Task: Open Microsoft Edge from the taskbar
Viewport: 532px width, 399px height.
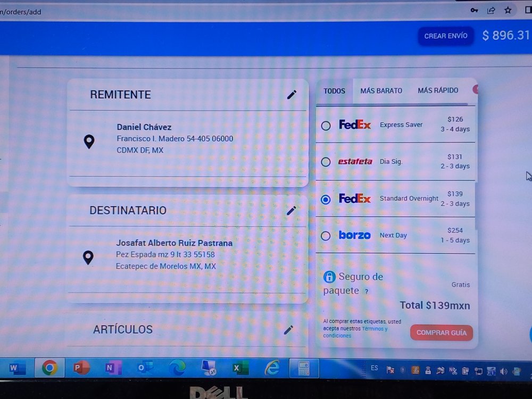Action: [177, 368]
